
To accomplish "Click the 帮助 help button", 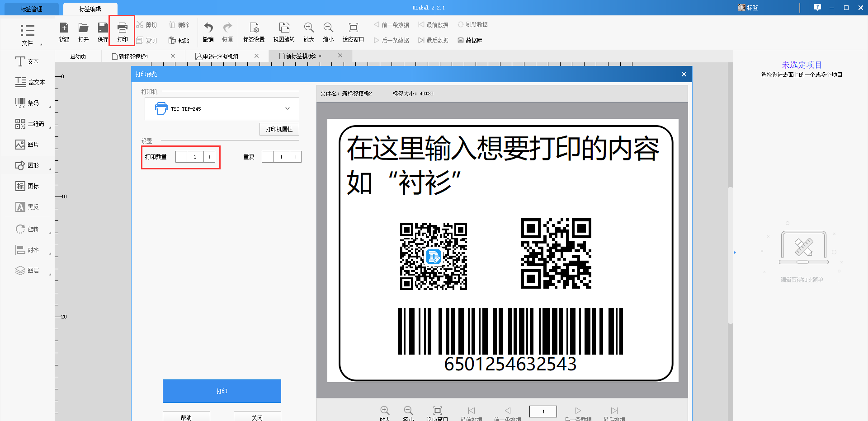I will 186,416.
